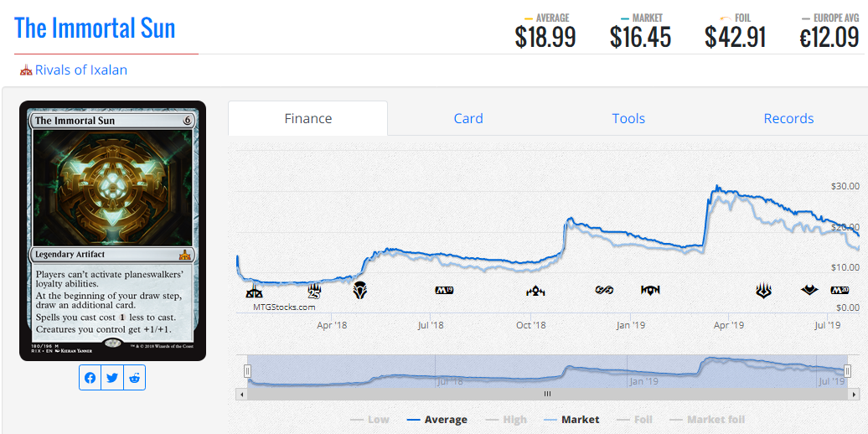This screenshot has height=434, width=868.
Task: Toggle the High price series in legend
Action: click(505, 420)
